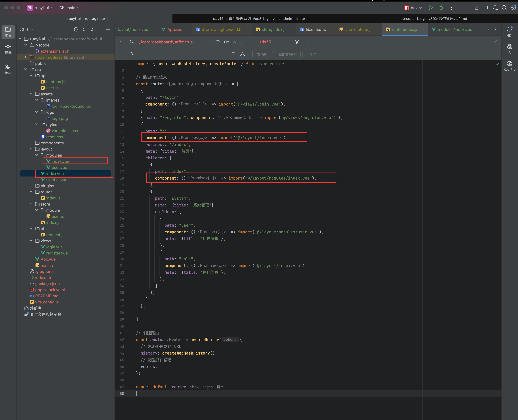Viewport: 518px width, 420px height.
Task: Switch to day14 big-event-admin window tab
Action: pyautogui.click(x=261, y=19)
